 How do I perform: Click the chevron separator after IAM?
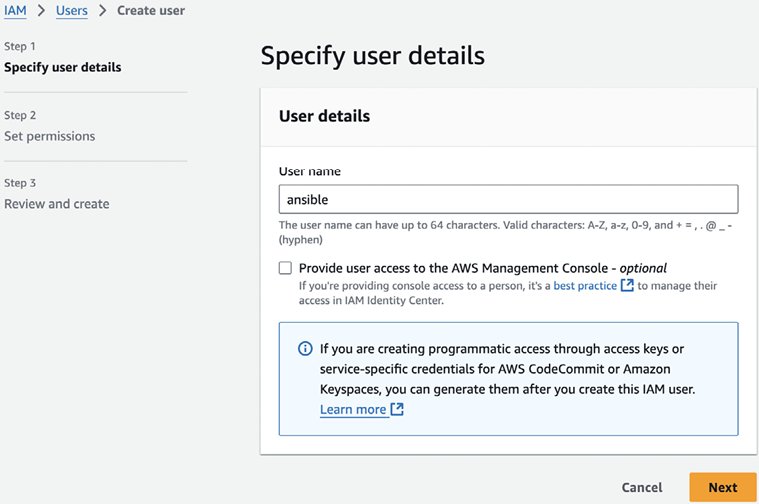(x=41, y=11)
